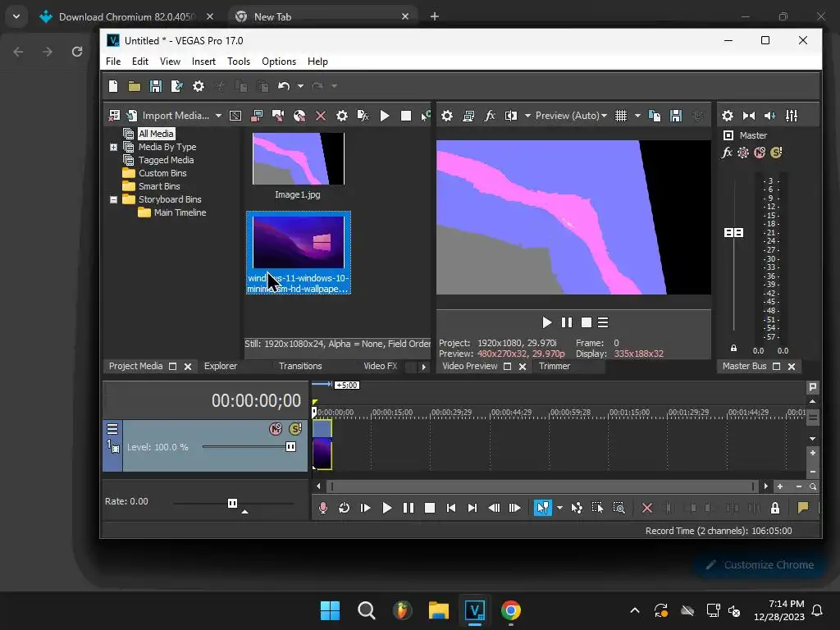The height and width of the screenshot is (630, 840).
Task: Toggle the Split Screen View icon
Action: 511,116
